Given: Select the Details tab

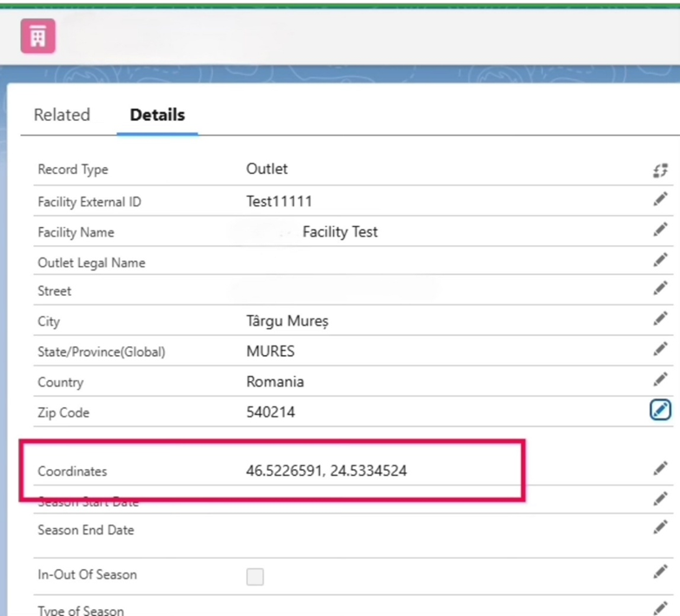Looking at the screenshot, I should tap(157, 115).
